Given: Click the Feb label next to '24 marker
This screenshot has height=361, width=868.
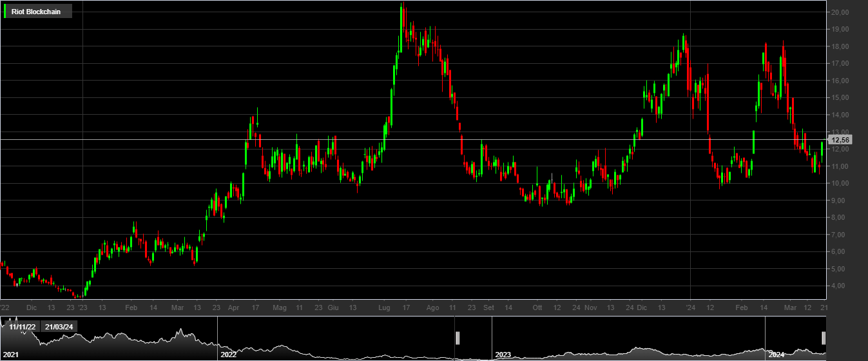Looking at the screenshot, I should tap(742, 308).
